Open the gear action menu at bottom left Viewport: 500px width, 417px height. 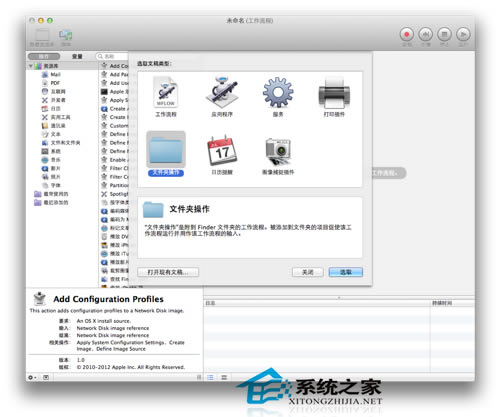point(32,377)
